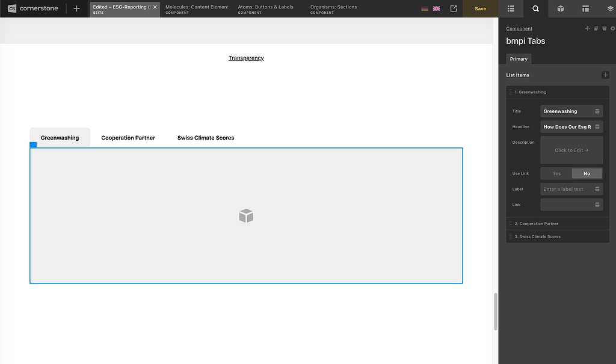The image size is (616, 364).
Task: Click Click to Edit in the Description field
Action: [x=571, y=150]
